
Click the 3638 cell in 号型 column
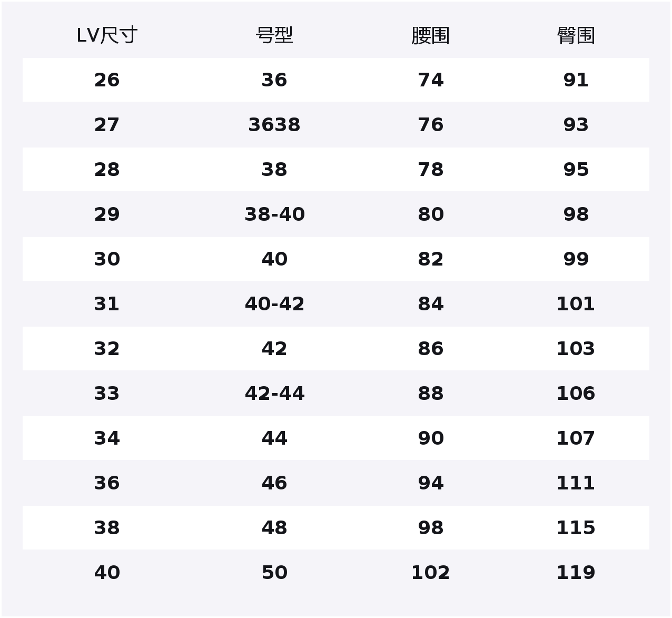click(x=274, y=125)
